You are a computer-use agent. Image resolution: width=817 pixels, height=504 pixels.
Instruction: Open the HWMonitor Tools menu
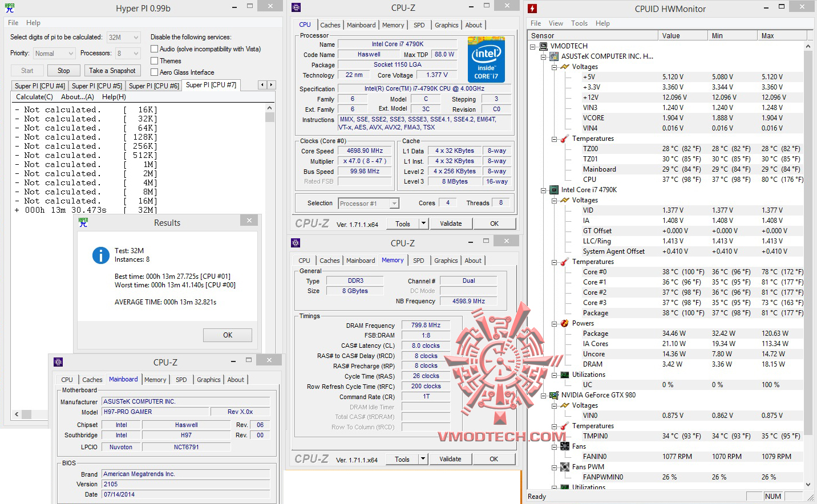(x=579, y=23)
